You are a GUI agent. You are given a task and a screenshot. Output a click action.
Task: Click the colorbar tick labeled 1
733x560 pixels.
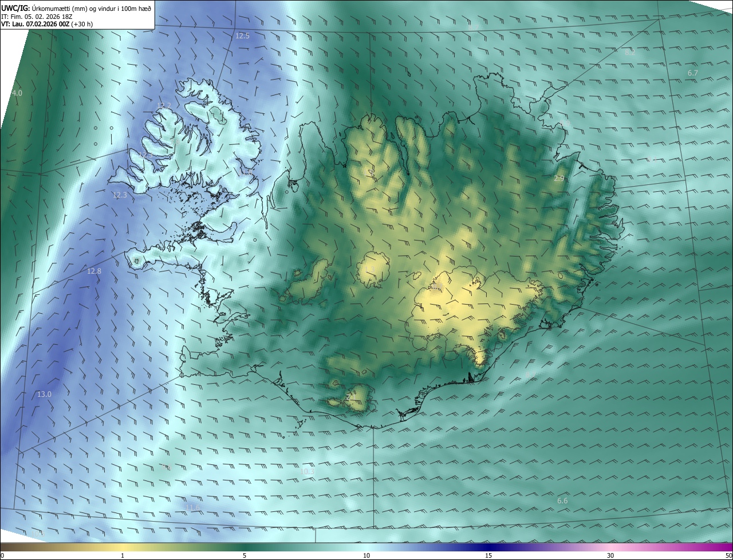pyautogui.click(x=123, y=555)
